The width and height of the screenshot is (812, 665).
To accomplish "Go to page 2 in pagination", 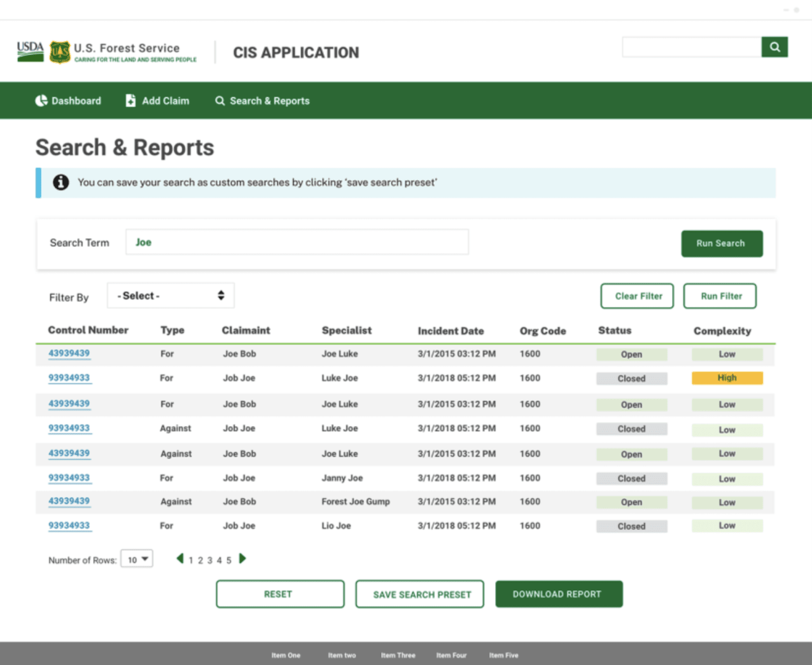I will click(x=200, y=560).
